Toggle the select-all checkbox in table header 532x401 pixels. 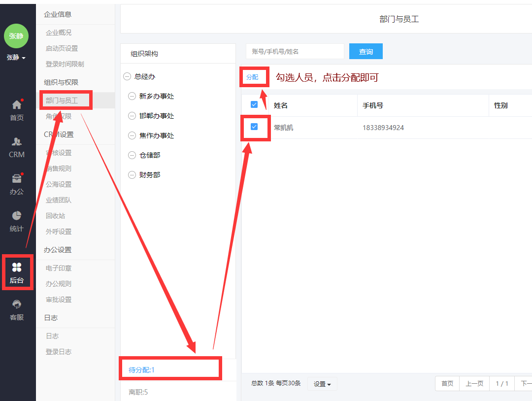254,104
